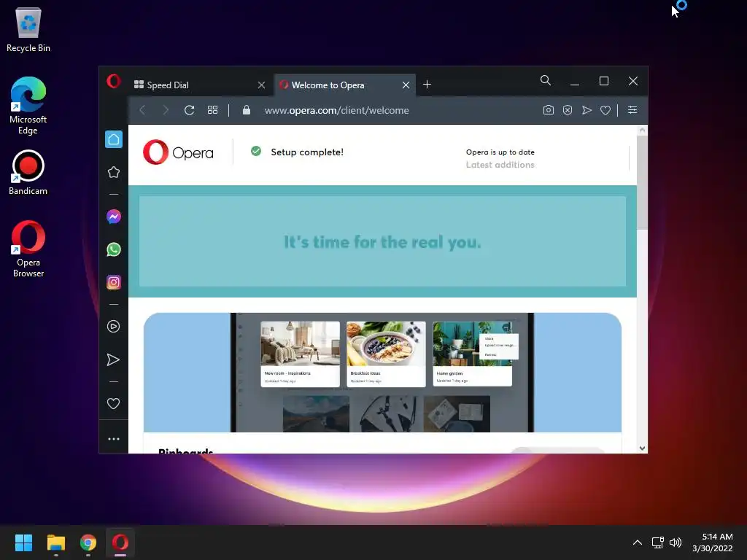Open the Home garden pinboard card
The height and width of the screenshot is (560, 747).
472,354
